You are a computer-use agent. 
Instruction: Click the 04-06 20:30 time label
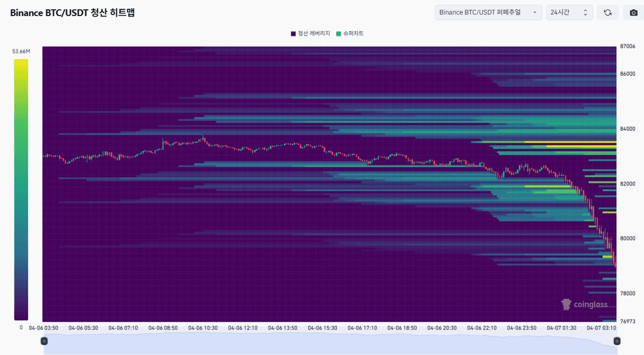click(442, 328)
